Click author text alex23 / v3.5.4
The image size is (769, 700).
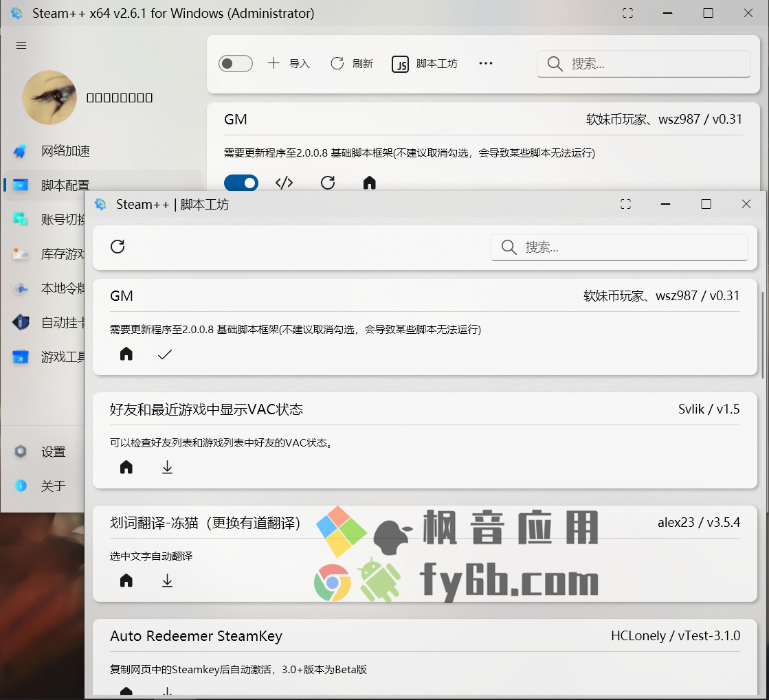pyautogui.click(x=698, y=523)
